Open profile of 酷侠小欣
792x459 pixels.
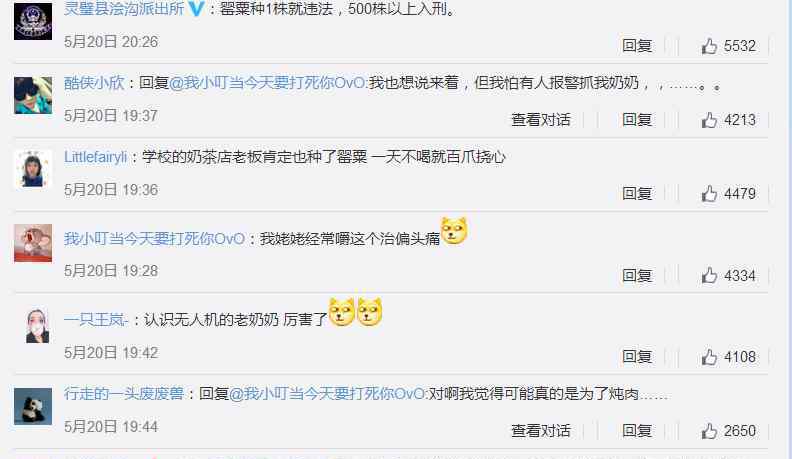pyautogui.click(x=94, y=83)
